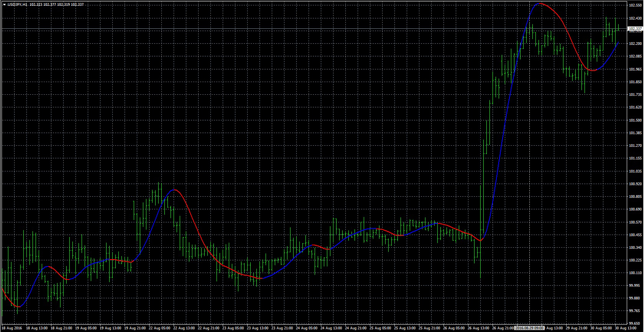Click the 100.570 price scale label
Viewport: 644px width, 332px height.
635,222
